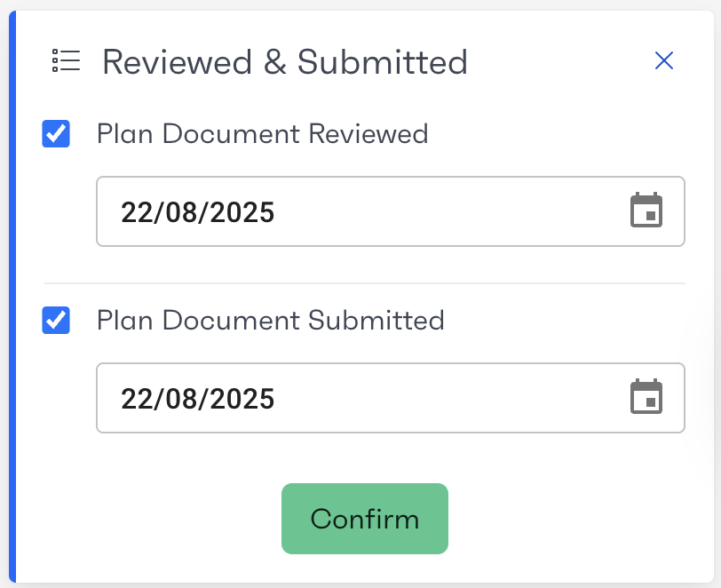Click the checklist icon beside the panel title
Viewport: 721px width, 588px height.
click(66, 60)
